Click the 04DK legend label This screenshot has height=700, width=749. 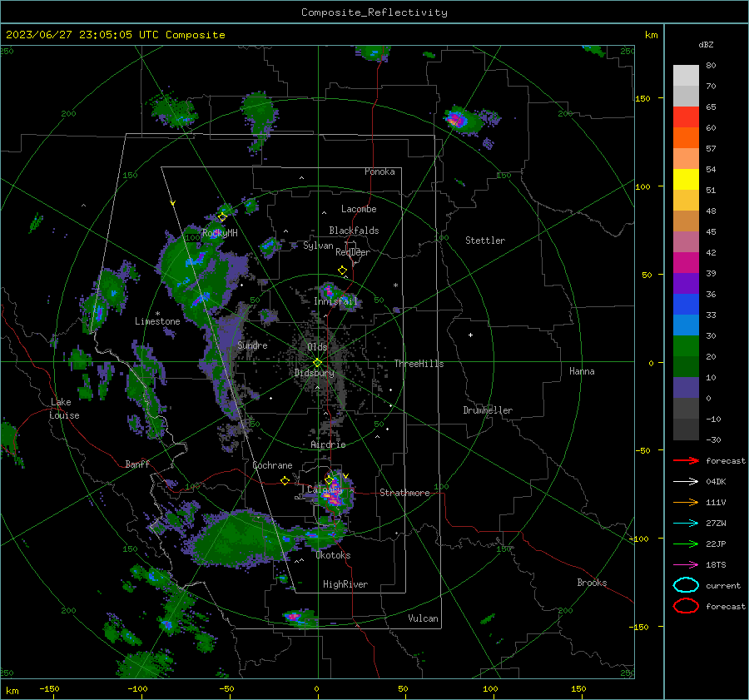pos(716,482)
